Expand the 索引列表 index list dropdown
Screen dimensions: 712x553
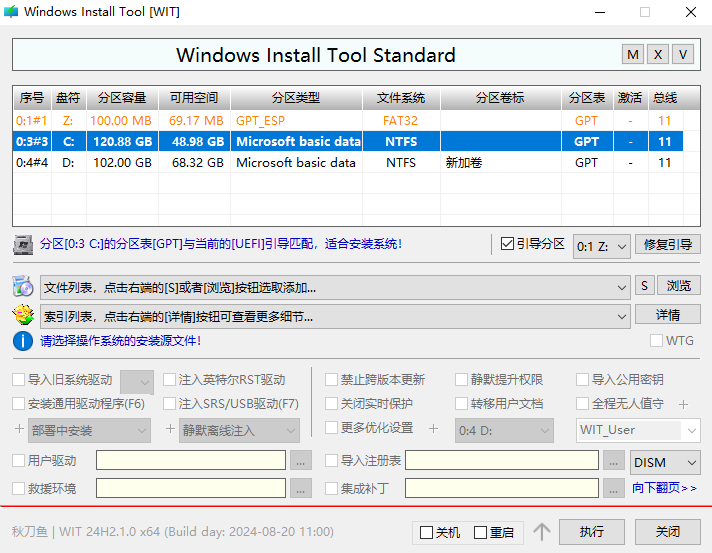335,316
